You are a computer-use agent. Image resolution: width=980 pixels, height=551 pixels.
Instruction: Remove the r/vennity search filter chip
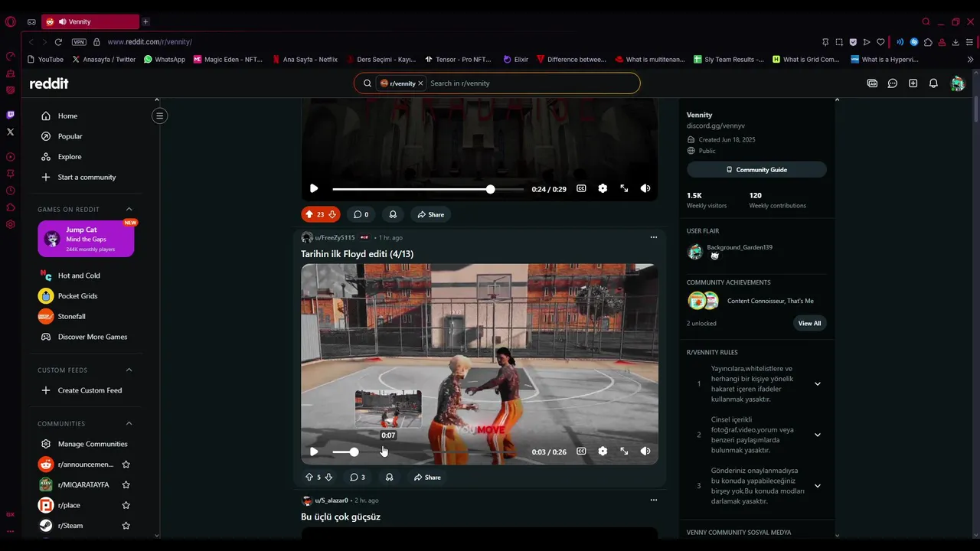point(420,83)
